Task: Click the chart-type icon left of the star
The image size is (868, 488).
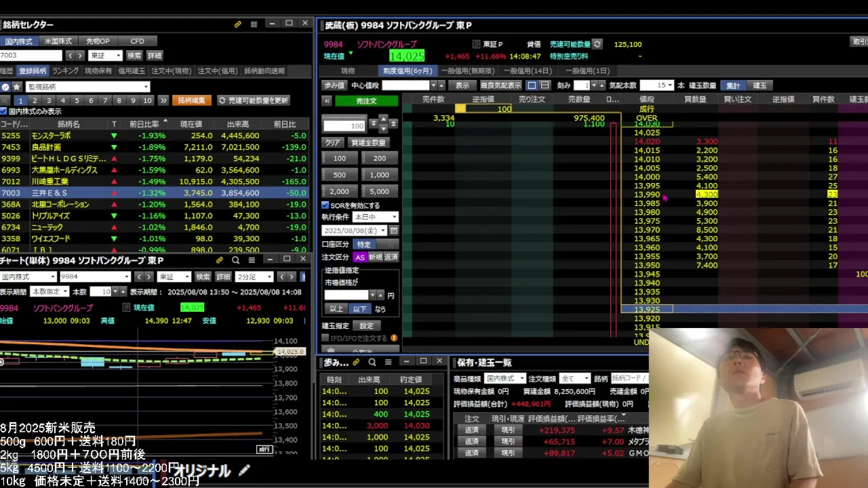Action: click(x=5, y=87)
